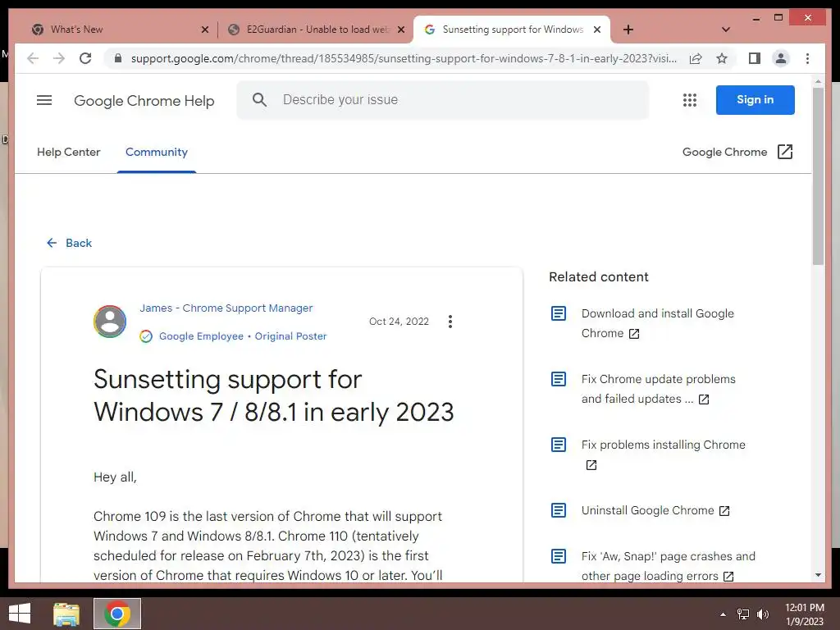Open File Explorer from the taskbar
Image resolution: width=840 pixels, height=630 pixels.
[66, 614]
